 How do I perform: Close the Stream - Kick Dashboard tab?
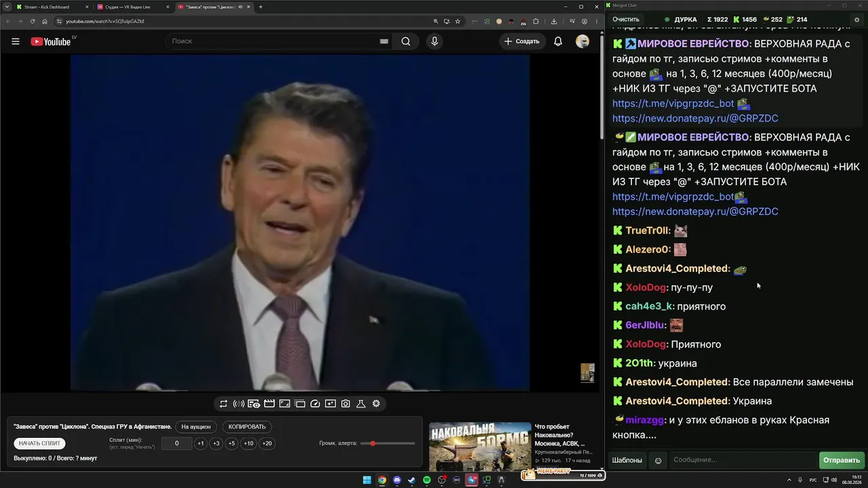[87, 7]
